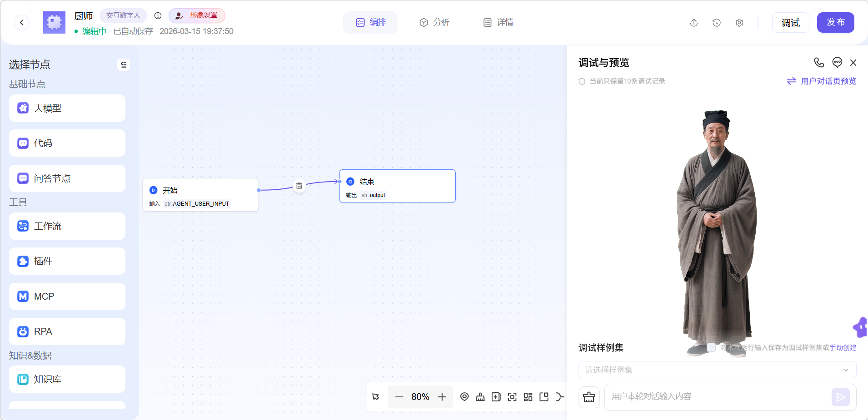Click the 手动创建 link
Viewport: 868px width, 420px height.
[x=843, y=347]
